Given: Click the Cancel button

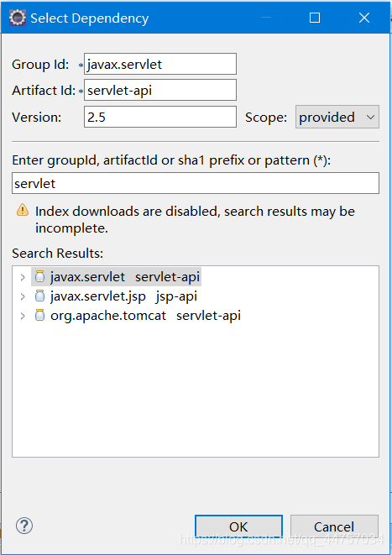Looking at the screenshot, I should coord(334,526).
